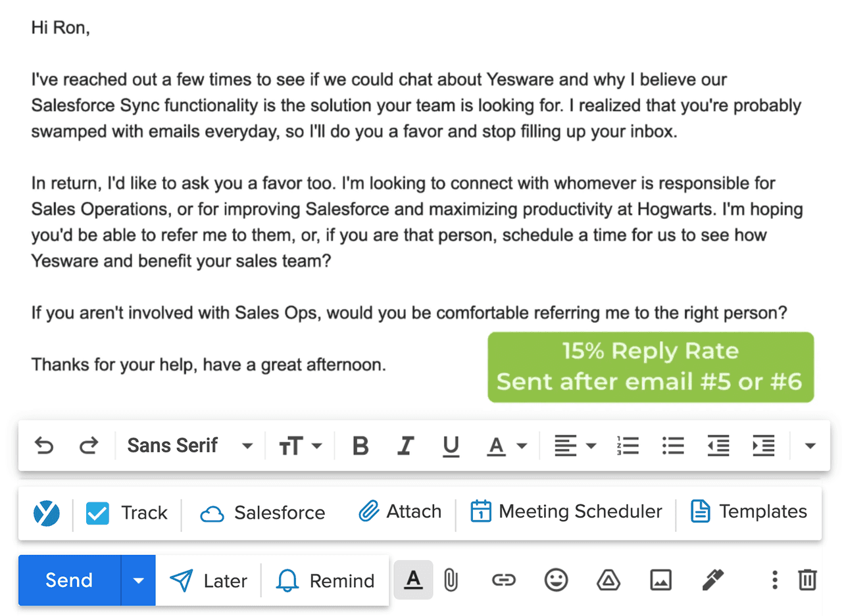Screen dimensions: 842x616
Task: Open Salesforce from the Yesware bar
Action: click(x=261, y=512)
